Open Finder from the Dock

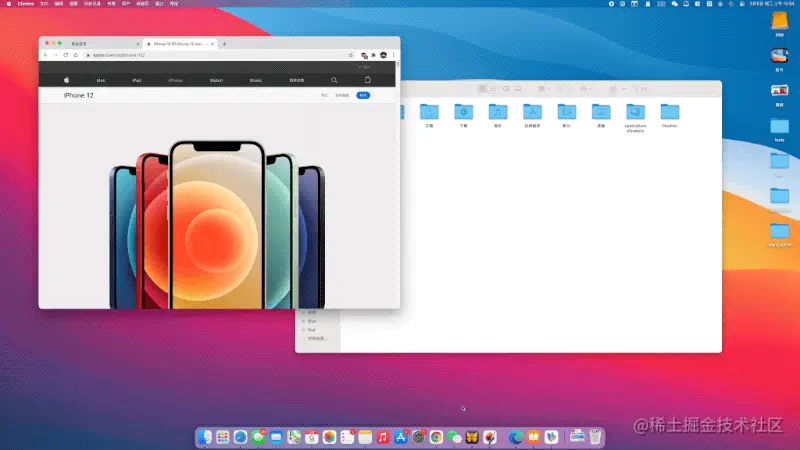click(x=205, y=437)
